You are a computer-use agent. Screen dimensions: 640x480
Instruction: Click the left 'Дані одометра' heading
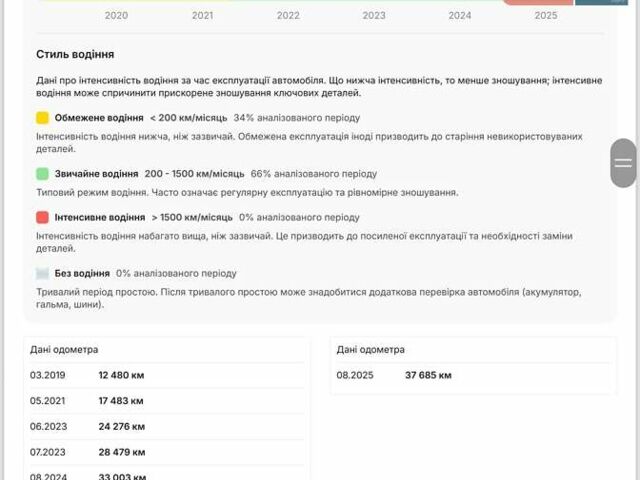pos(64,350)
